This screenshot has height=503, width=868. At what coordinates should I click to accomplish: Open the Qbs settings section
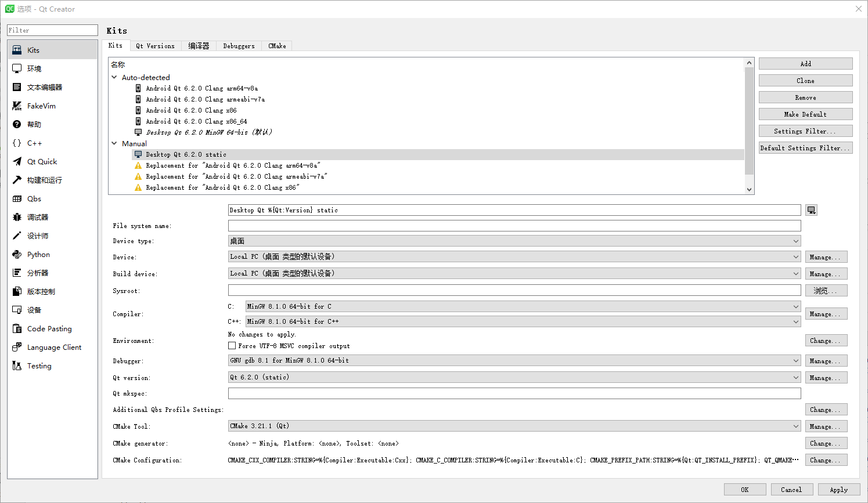coord(33,198)
